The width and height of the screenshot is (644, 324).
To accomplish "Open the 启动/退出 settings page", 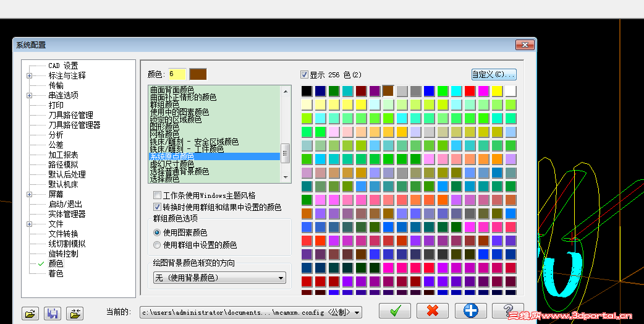I will pos(66,204).
